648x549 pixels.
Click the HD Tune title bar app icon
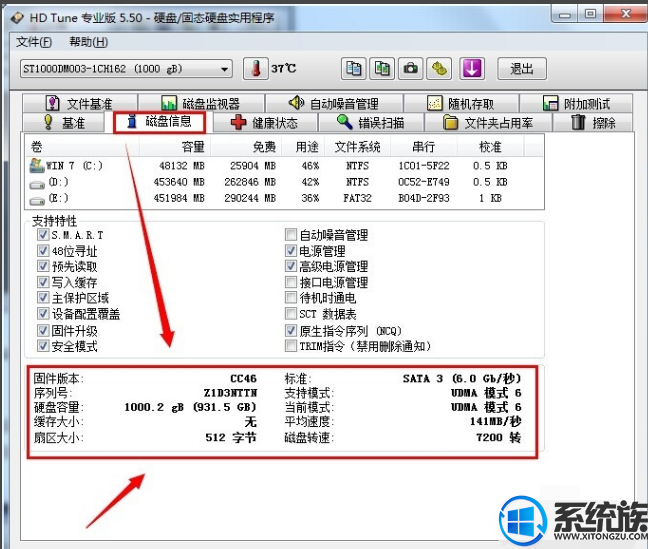pos(17,18)
